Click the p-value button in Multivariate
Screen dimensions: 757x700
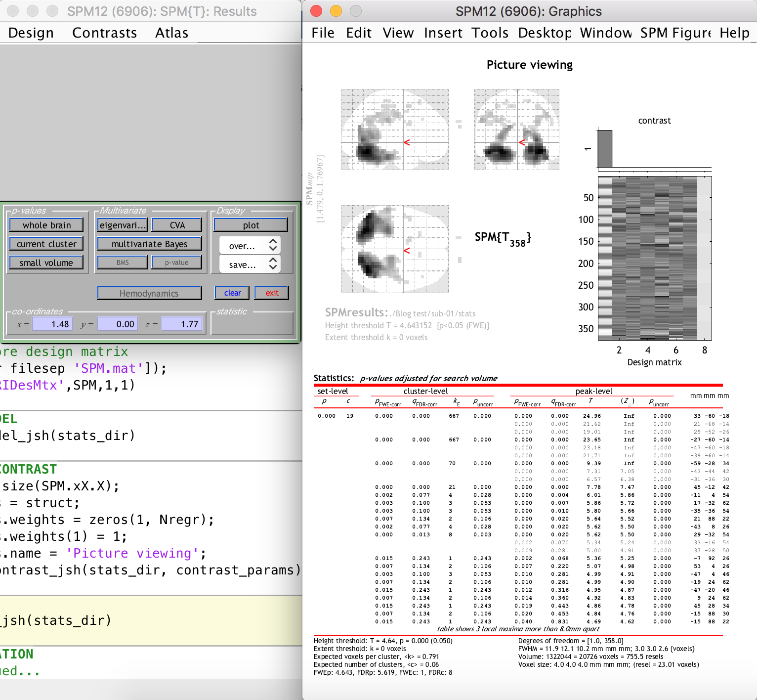[177, 262]
